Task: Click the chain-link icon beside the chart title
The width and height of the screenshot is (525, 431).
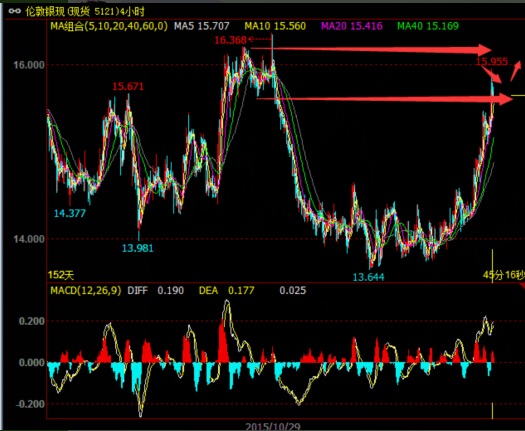Action: 14,11
